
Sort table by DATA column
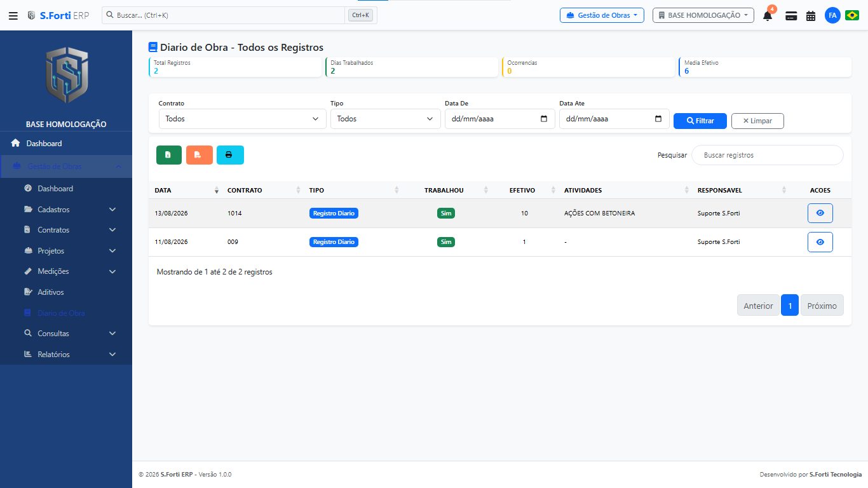pos(186,190)
